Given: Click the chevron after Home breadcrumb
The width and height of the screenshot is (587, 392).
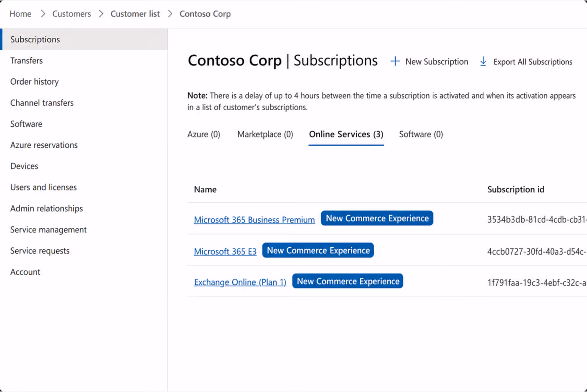Looking at the screenshot, I should (x=43, y=14).
